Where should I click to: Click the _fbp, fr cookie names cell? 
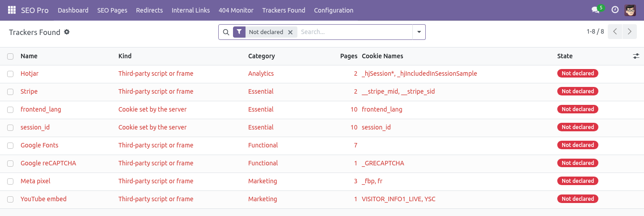pos(372,181)
